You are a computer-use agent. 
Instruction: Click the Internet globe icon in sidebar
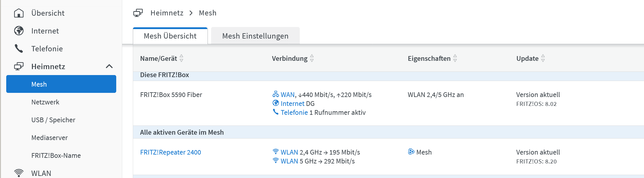click(x=19, y=31)
